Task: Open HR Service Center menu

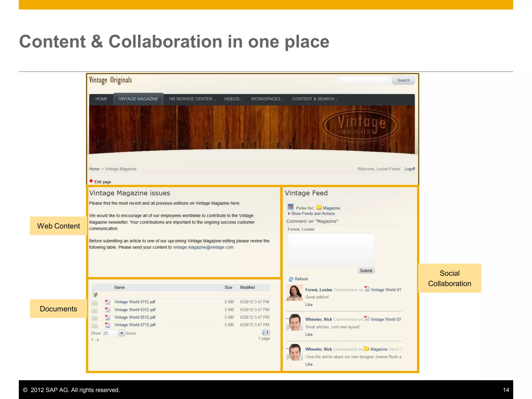Action: (x=192, y=99)
